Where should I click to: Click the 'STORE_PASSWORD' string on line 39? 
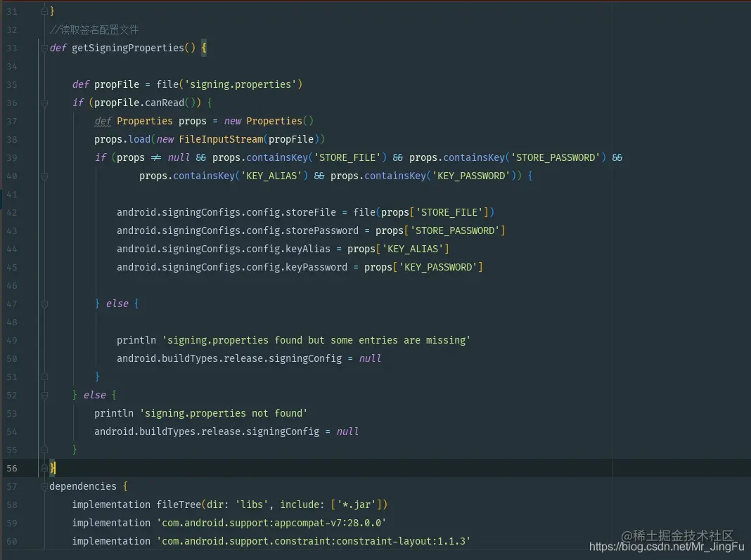coord(555,157)
